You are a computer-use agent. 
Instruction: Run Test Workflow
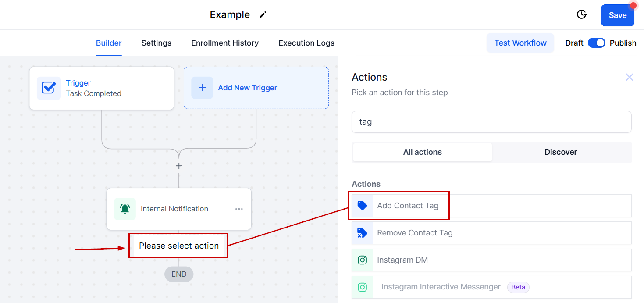(520, 43)
